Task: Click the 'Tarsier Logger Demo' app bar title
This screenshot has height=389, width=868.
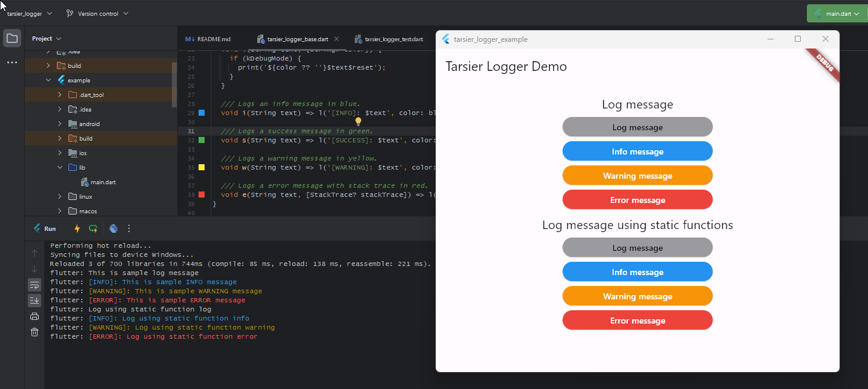Action: 506,67
